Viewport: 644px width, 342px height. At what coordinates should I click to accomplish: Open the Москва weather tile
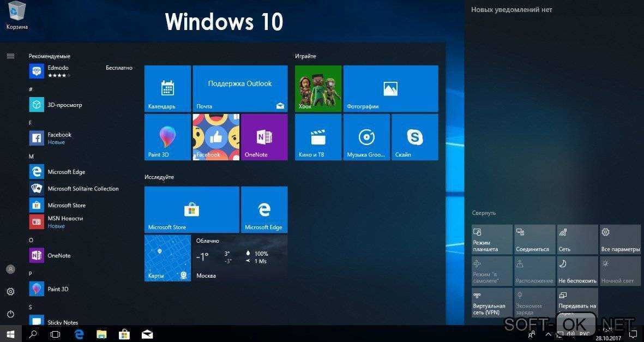240,258
